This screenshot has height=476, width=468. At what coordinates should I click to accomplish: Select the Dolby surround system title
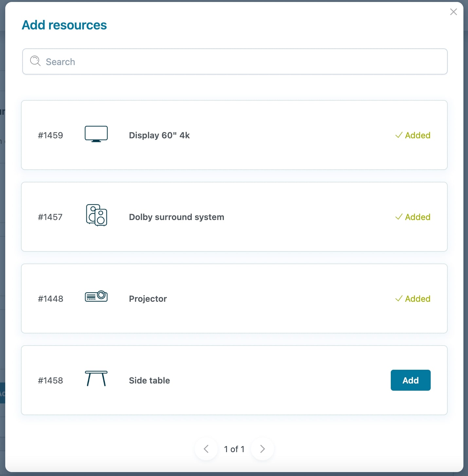tap(176, 217)
